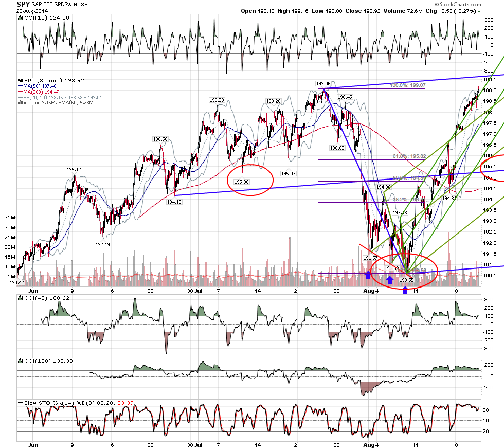
Task: Click the Volume legend bar icon
Action: 20,102
